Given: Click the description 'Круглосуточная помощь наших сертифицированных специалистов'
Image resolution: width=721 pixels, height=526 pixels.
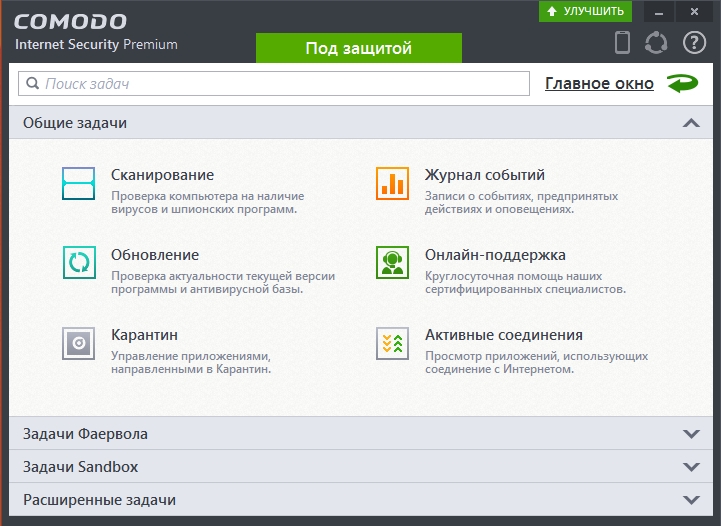Looking at the screenshot, I should pyautogui.click(x=526, y=282).
